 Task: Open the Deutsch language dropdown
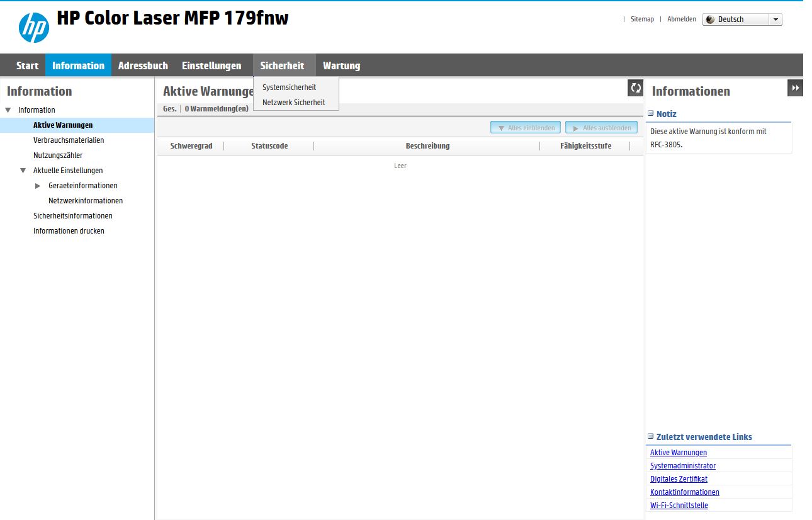(743, 20)
